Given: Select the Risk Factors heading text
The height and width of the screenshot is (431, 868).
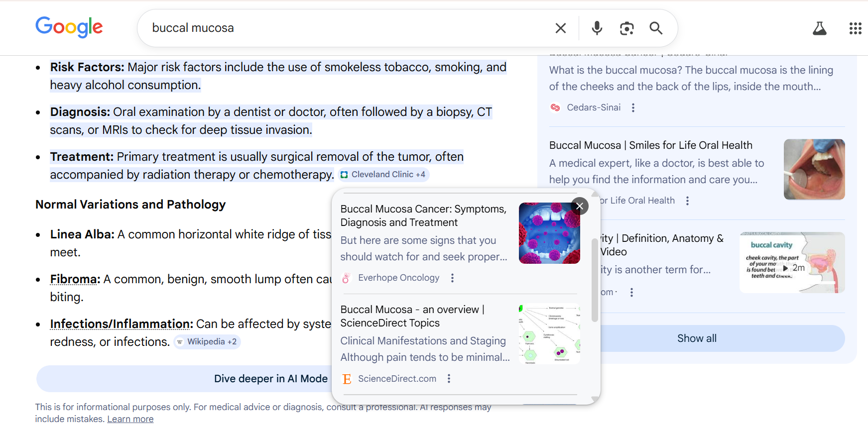Looking at the screenshot, I should 87,67.
